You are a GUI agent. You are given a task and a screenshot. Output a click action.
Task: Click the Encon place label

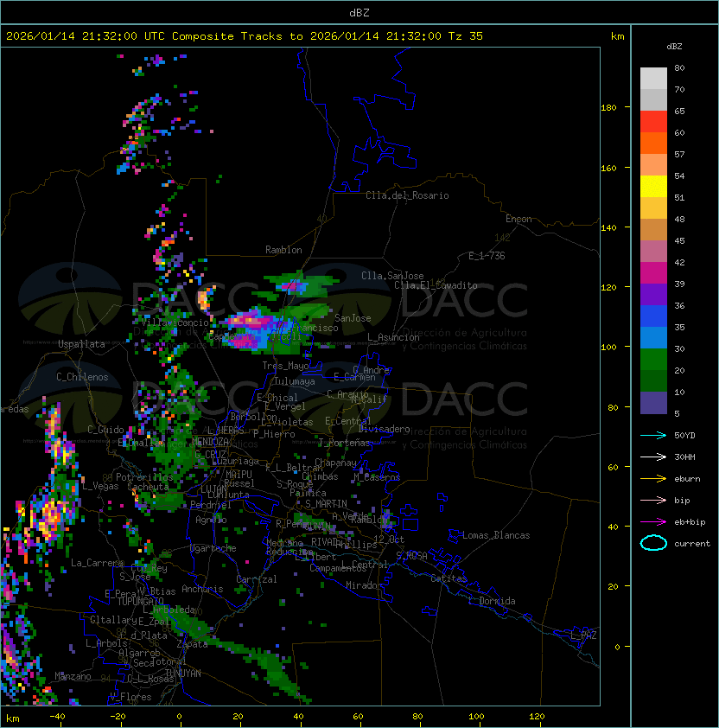519,219
